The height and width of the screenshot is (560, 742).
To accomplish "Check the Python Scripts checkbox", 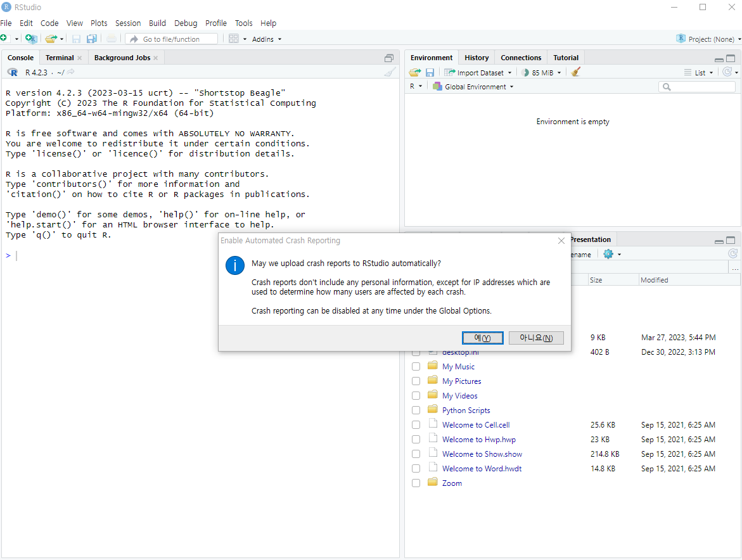I will coord(416,410).
